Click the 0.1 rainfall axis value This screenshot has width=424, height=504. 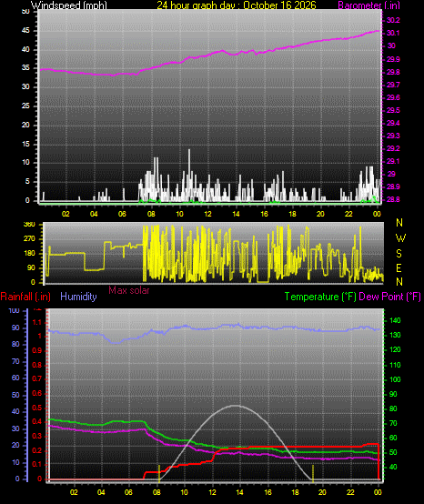(x=37, y=465)
